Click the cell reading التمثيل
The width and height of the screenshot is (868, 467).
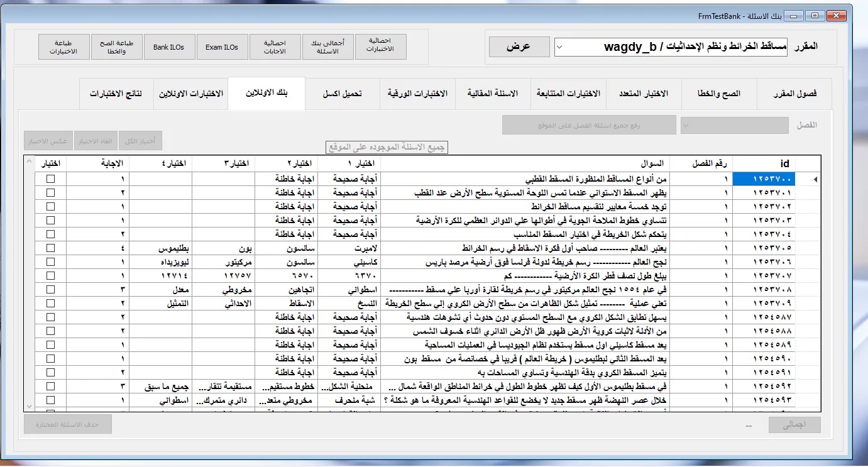pos(160,303)
